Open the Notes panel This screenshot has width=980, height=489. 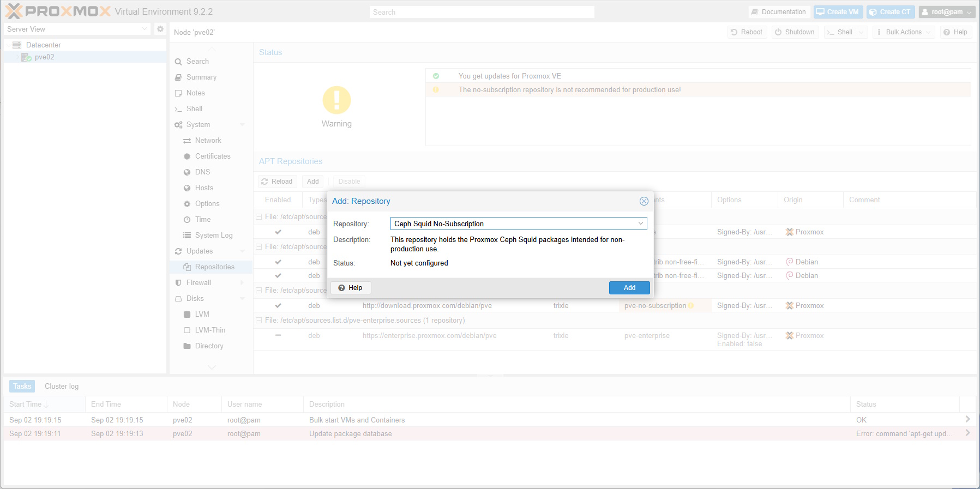point(195,93)
